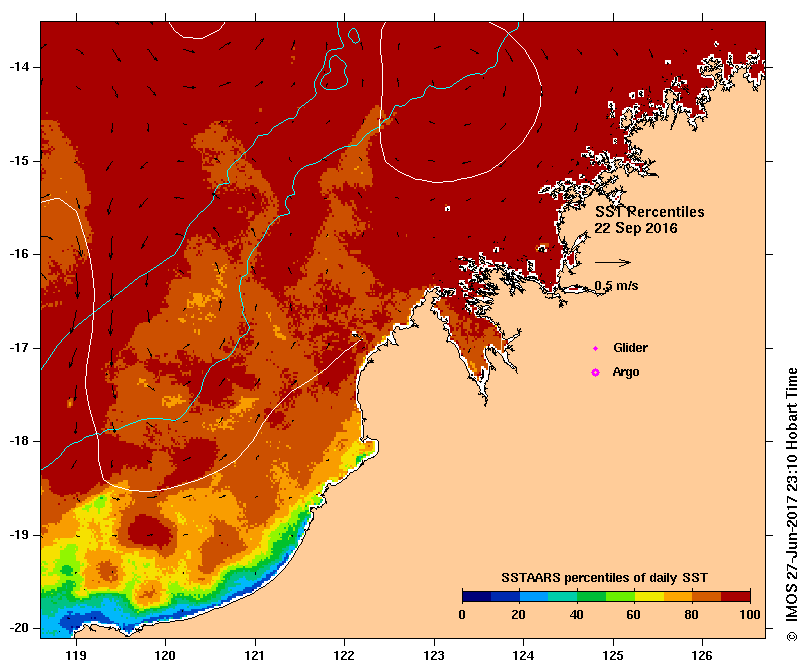This screenshot has width=809, height=672.
Task: Pick the light blue colorbar segment
Action: pyautogui.click(x=534, y=597)
